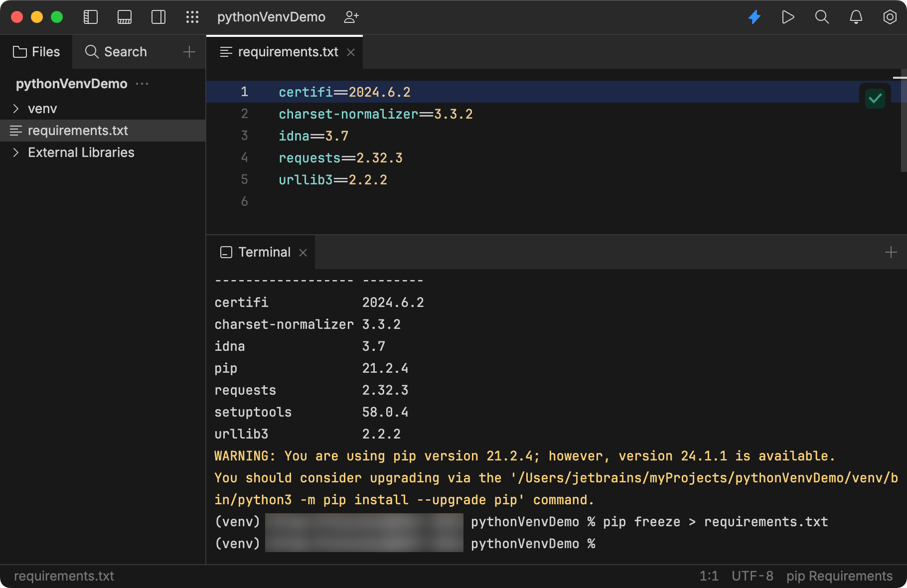
Task: Invite collaborators using the person-plus icon
Action: pos(351,17)
